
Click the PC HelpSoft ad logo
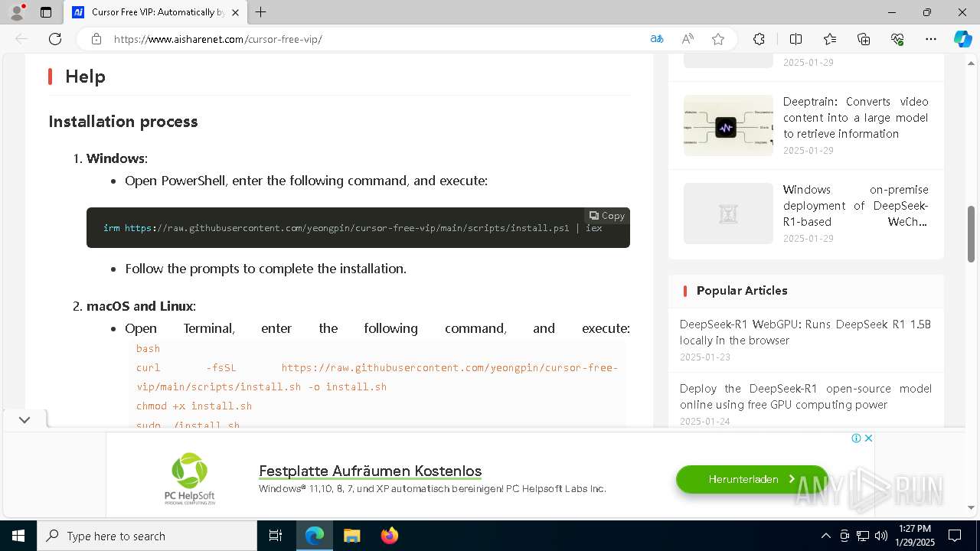tap(190, 478)
